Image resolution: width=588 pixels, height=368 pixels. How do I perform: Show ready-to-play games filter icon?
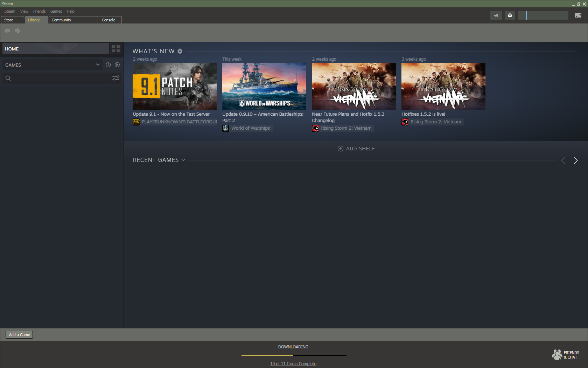pyautogui.click(x=117, y=65)
